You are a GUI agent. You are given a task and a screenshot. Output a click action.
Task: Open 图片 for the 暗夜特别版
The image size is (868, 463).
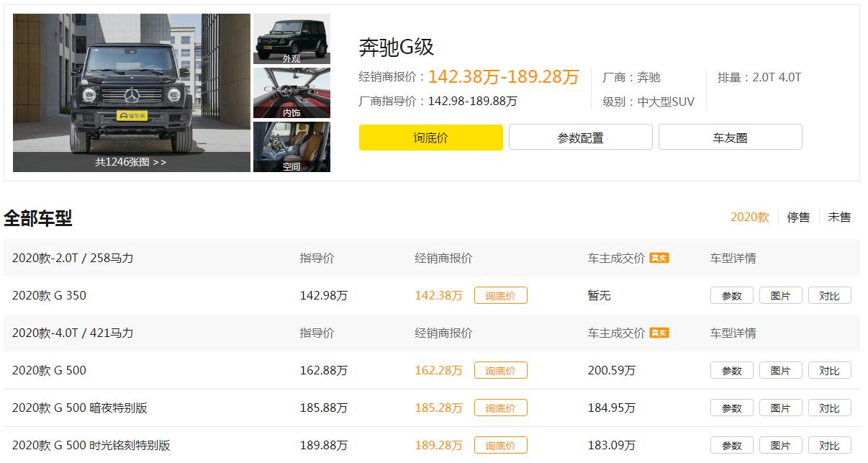pyautogui.click(x=781, y=408)
